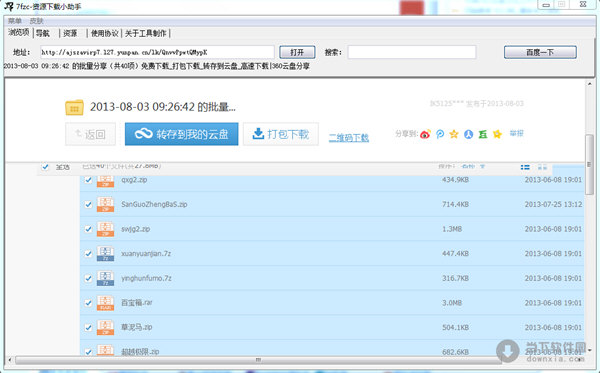
Task: Click the qxg2.zip file icon
Action: coord(105,181)
